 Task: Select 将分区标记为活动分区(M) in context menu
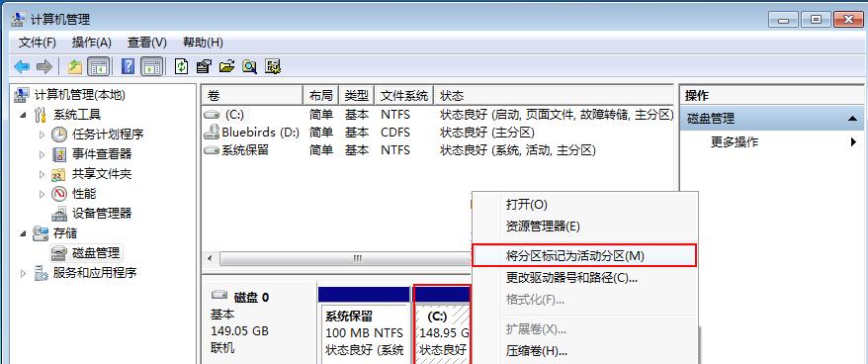pyautogui.click(x=584, y=256)
